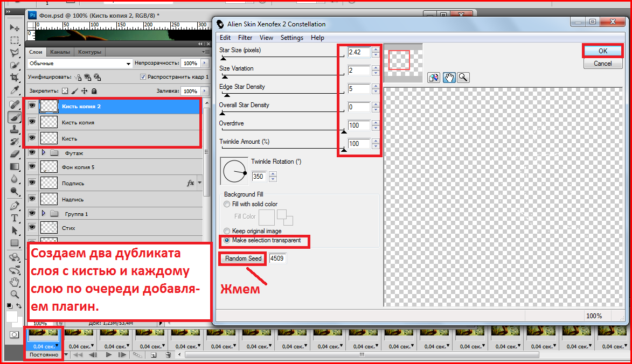Click delete frame trash icon
The width and height of the screenshot is (632, 364).
click(x=169, y=355)
